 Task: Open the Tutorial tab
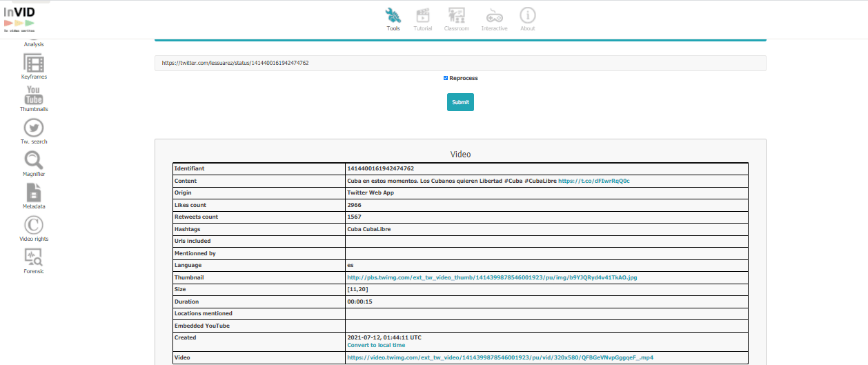(423, 19)
